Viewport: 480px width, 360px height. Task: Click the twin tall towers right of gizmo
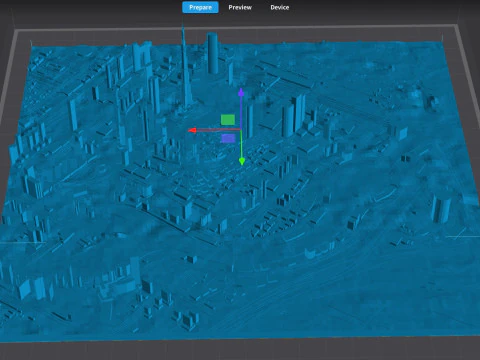coord(293,115)
